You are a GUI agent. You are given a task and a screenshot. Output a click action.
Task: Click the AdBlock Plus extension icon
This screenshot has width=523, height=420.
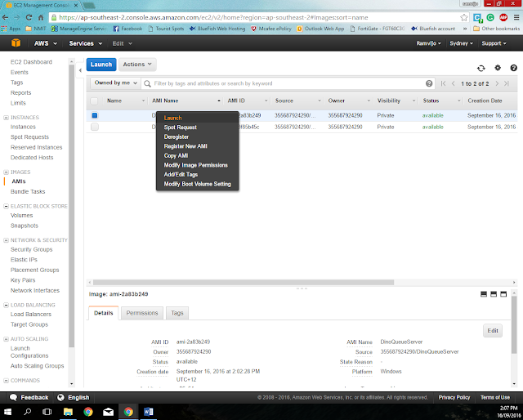click(x=503, y=17)
